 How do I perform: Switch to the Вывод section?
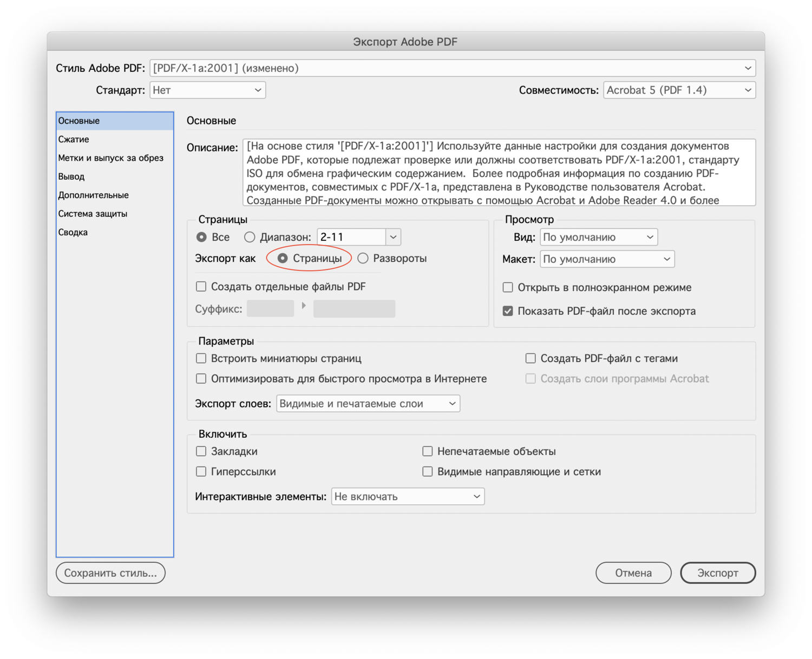pyautogui.click(x=71, y=176)
